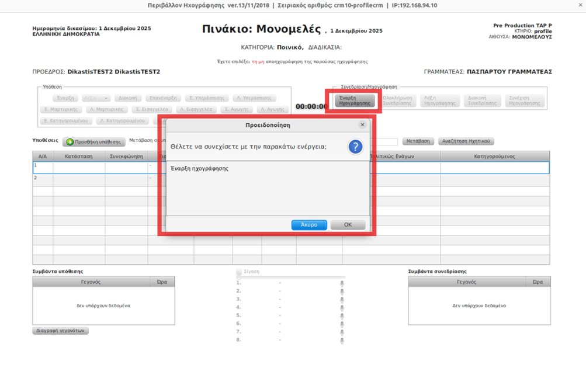Click microphone icon for channel 6
The image size is (586, 392).
(x=342, y=324)
